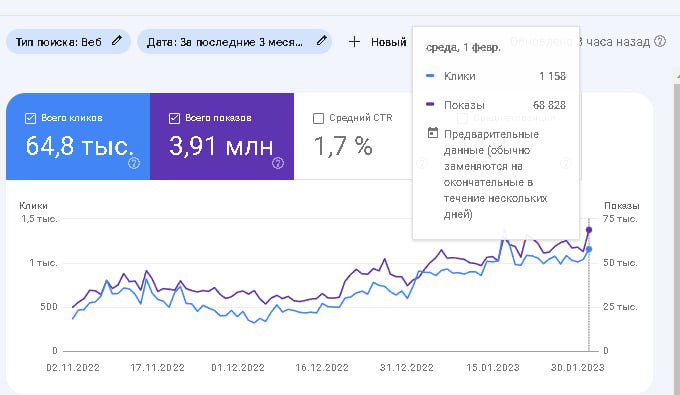The width and height of the screenshot is (680, 395).
Task: Click the 75 тыс. right axis label
Action: [x=620, y=219]
